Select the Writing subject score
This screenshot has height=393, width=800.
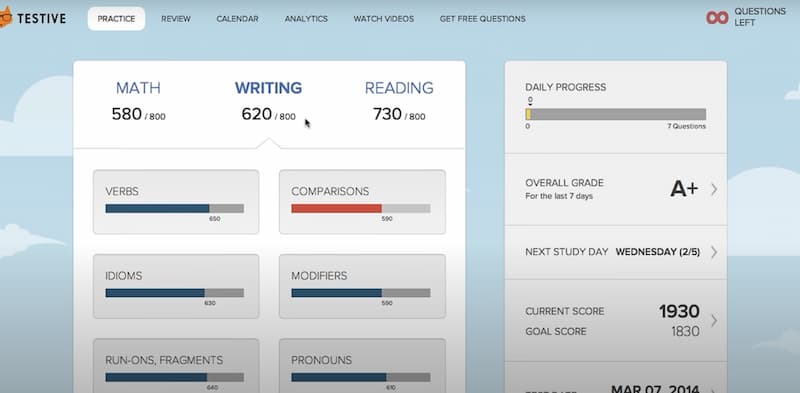tap(268, 101)
